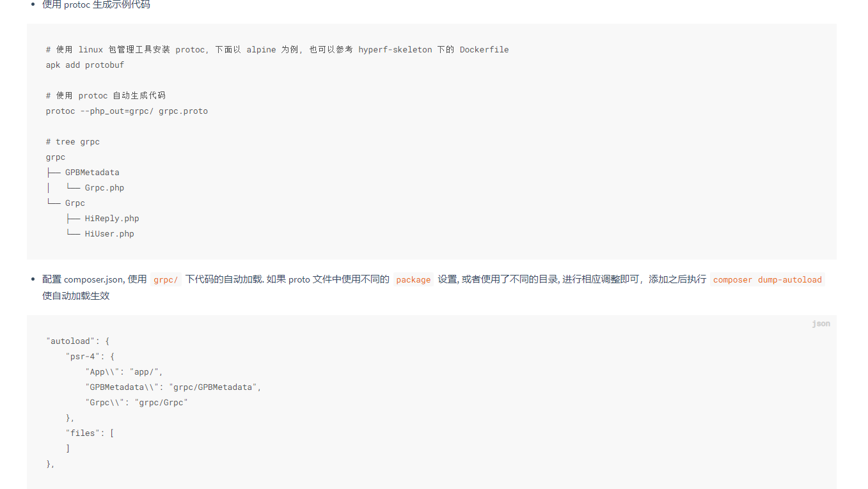Click the GPBMetadata folder row in tree
The image size is (868, 489).
click(83, 173)
